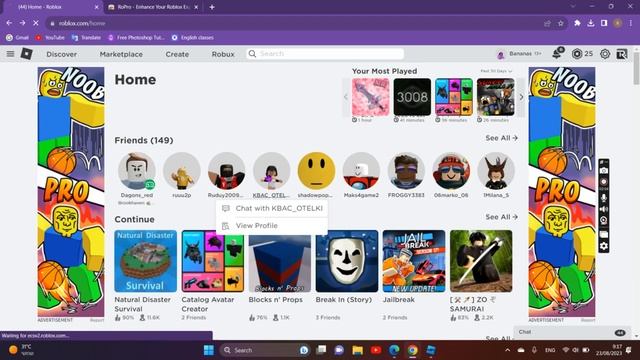Viewport: 640px width, 360px height.
Task: Open the RoPro extension icon in the navbar
Action: pyautogui.click(x=622, y=53)
